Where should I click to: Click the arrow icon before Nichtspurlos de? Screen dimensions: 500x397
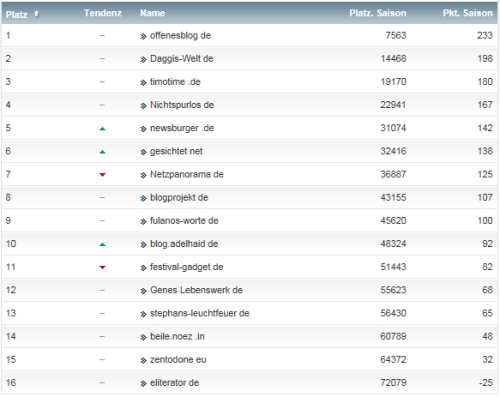[143, 106]
